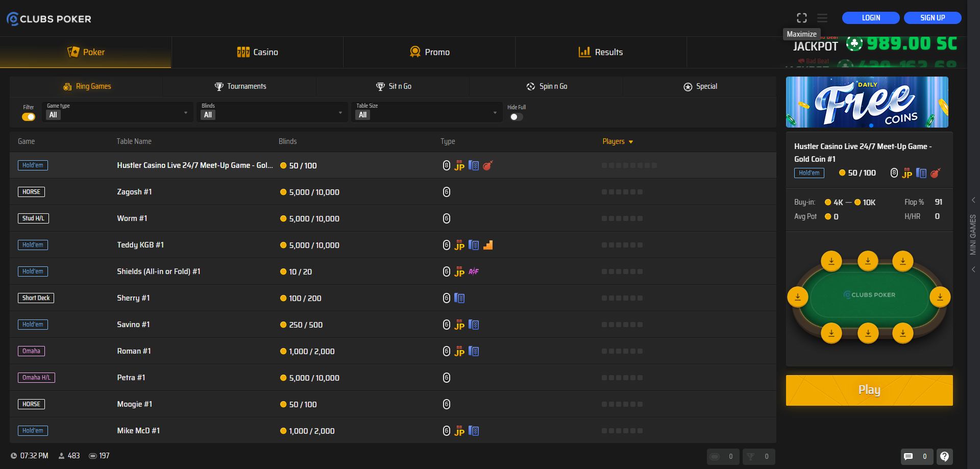Select the Ring Games tab
980x469 pixels.
(86, 86)
